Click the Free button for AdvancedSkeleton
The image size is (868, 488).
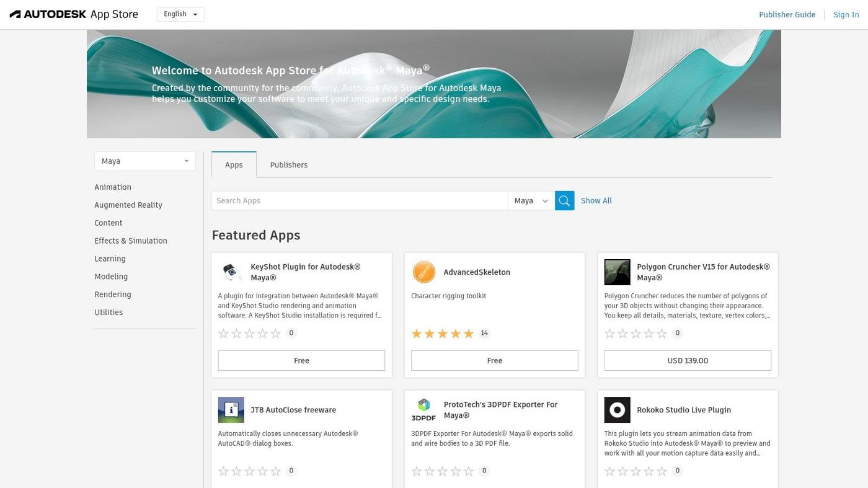coord(495,361)
